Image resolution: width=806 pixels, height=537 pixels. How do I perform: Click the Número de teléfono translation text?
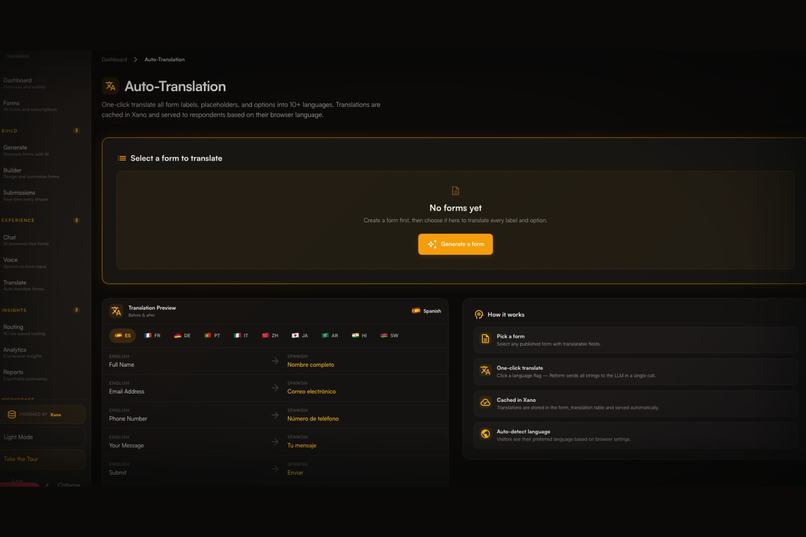point(313,418)
